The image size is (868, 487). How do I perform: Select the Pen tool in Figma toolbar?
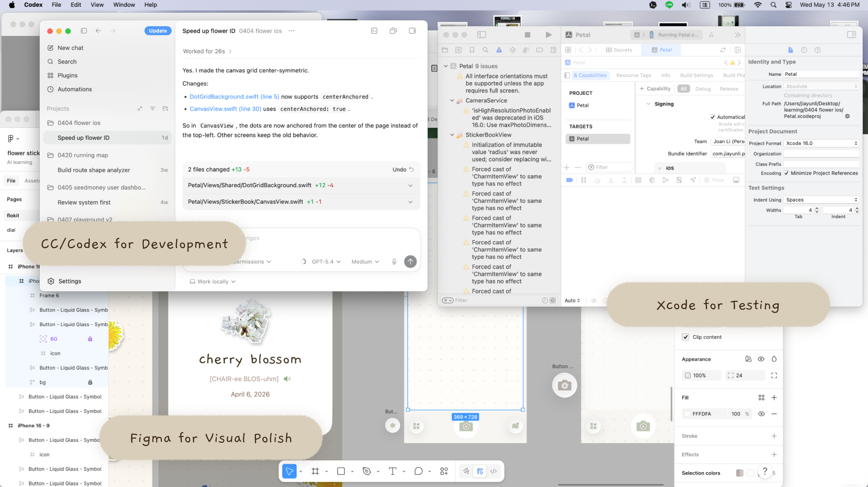tap(367, 471)
